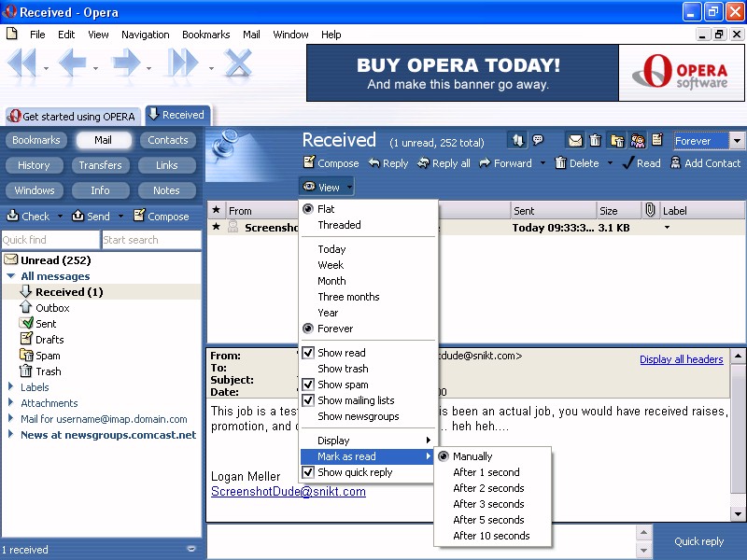Click quick reply box scroll down arrow
This screenshot has height=560, width=747.
[643, 551]
